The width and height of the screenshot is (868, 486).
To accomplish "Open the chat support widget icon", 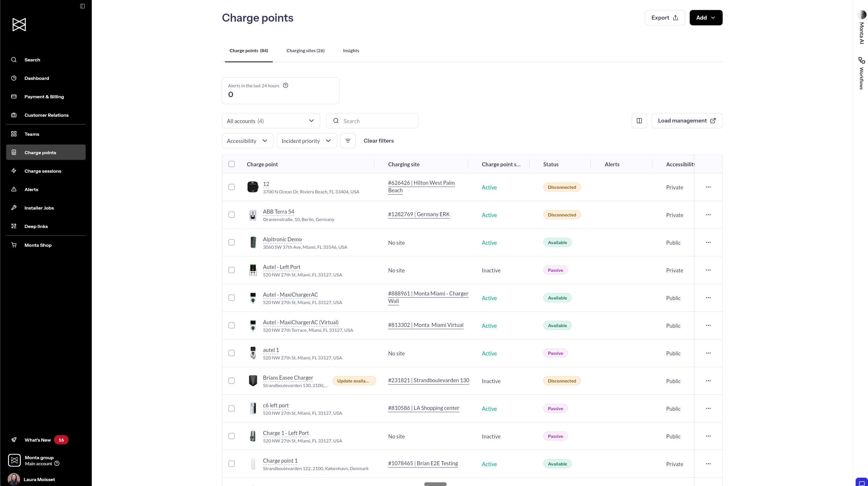I will (862, 482).
